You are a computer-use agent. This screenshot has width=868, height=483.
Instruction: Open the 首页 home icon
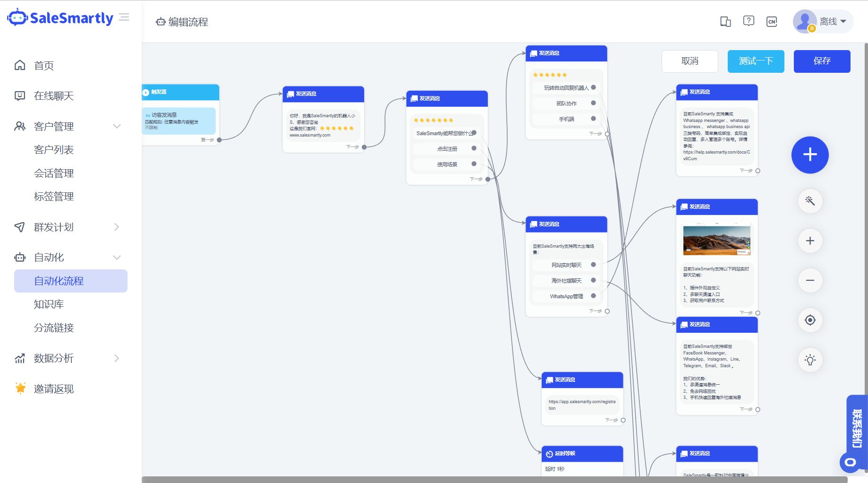click(x=20, y=65)
